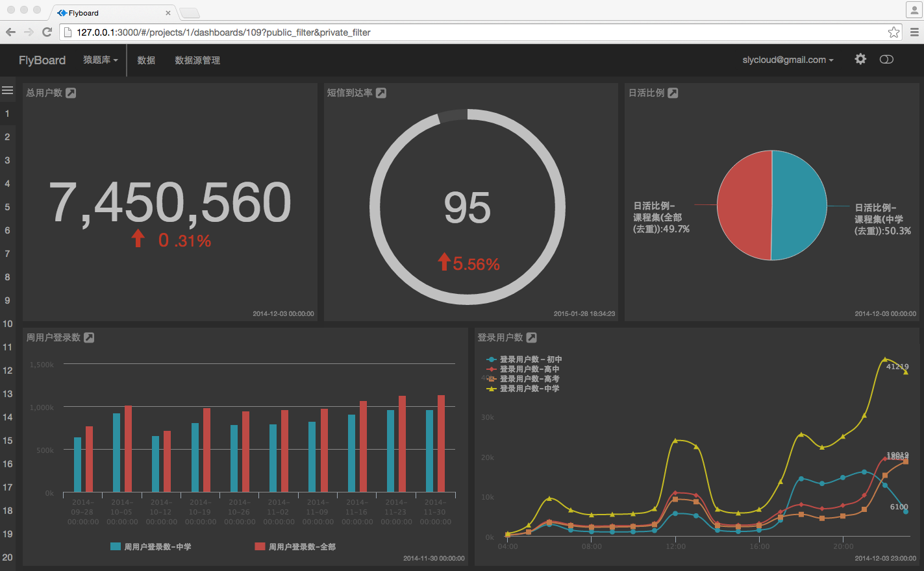Screen dimensions: 924x571
Task: Click the Chrome user profile icon
Action: [x=914, y=10]
